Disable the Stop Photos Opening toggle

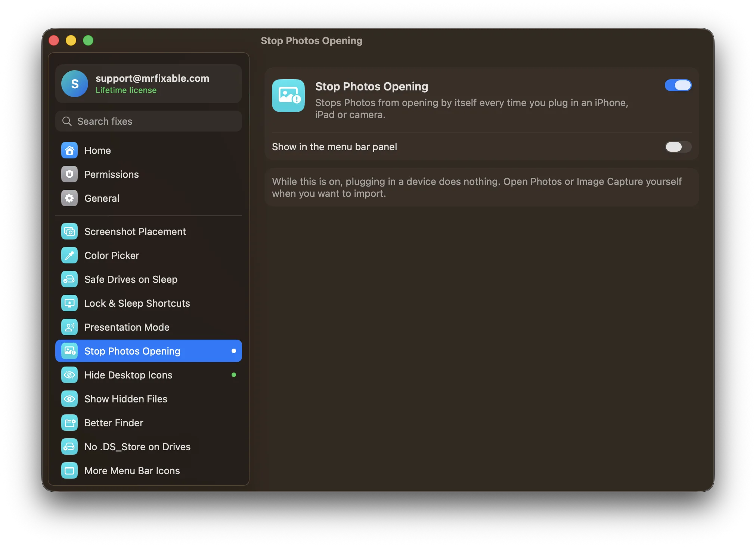tap(678, 86)
